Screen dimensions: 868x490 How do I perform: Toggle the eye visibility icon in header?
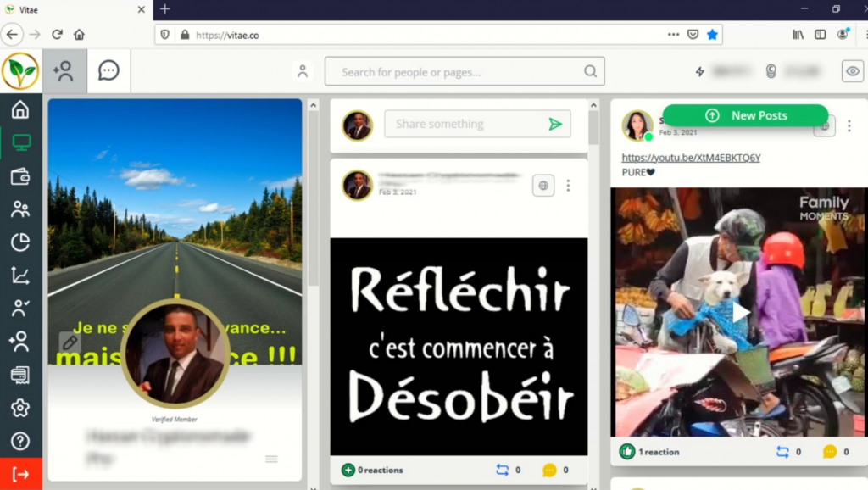tap(852, 71)
